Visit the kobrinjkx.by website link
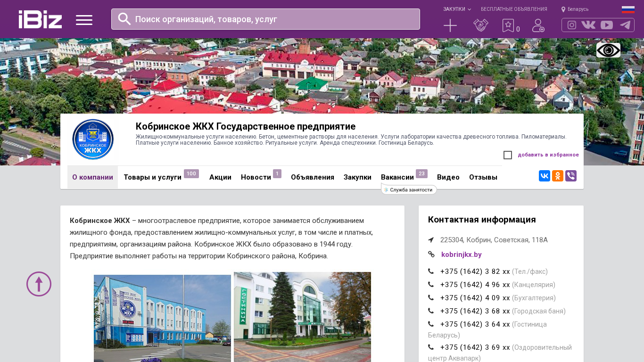 [x=462, y=255]
